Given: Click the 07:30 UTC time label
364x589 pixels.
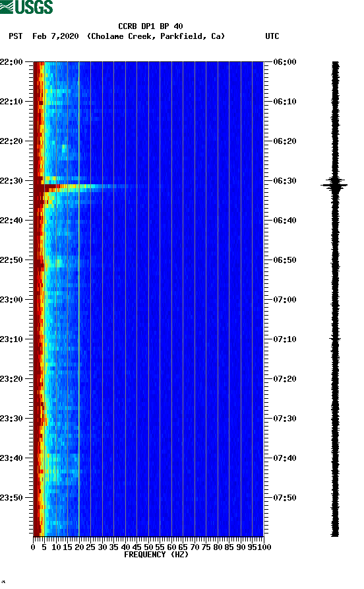Looking at the screenshot, I should [x=285, y=419].
